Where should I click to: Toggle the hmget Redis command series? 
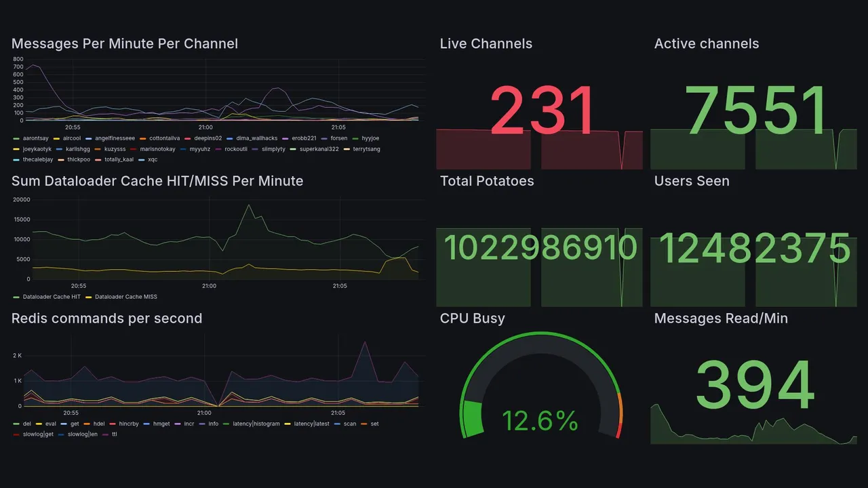click(x=157, y=424)
